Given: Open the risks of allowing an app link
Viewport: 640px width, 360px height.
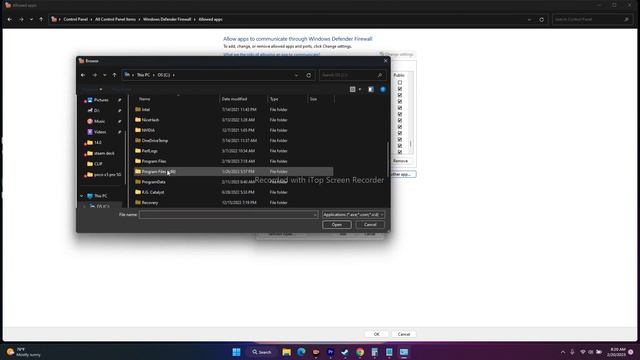Looking at the screenshot, I should [271, 54].
